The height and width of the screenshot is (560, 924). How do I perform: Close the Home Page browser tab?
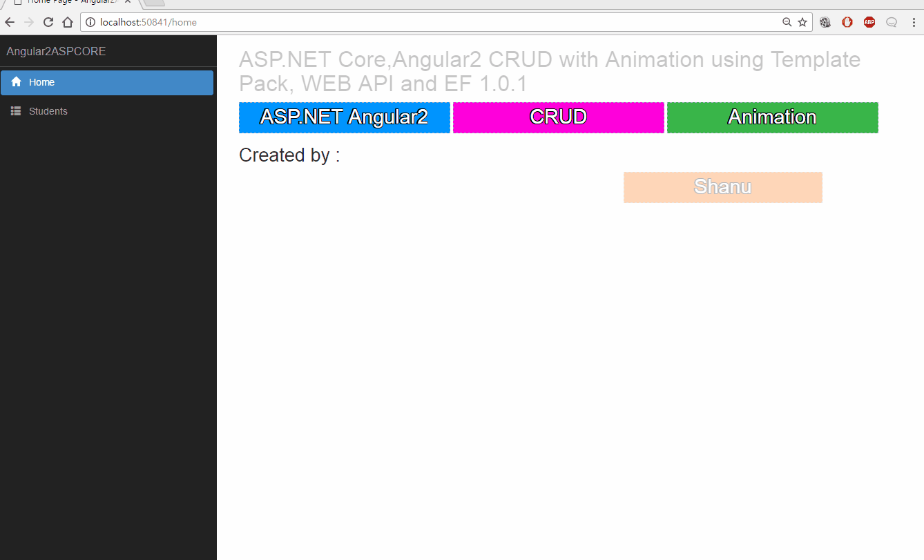pyautogui.click(x=128, y=2)
